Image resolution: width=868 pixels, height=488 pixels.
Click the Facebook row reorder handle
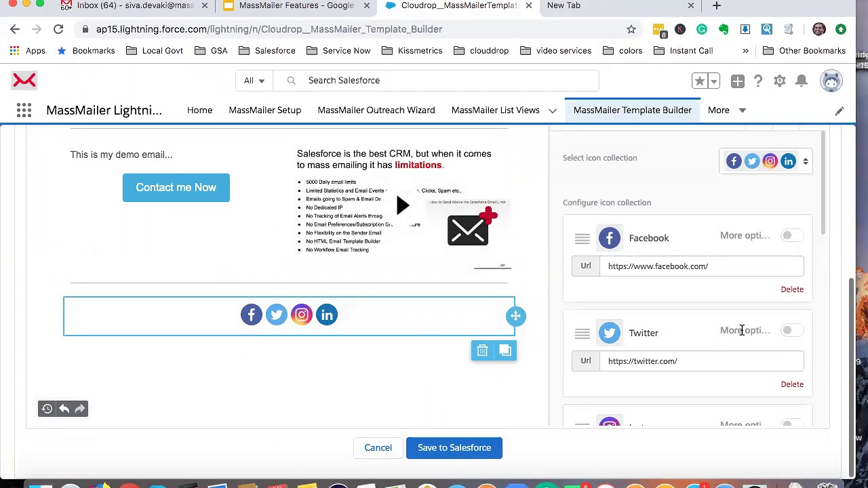click(x=583, y=239)
